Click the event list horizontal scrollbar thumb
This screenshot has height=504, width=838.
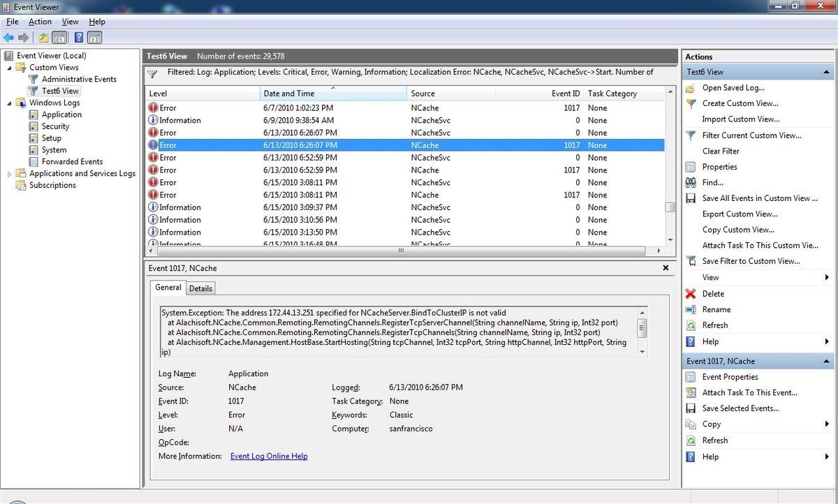point(401,251)
